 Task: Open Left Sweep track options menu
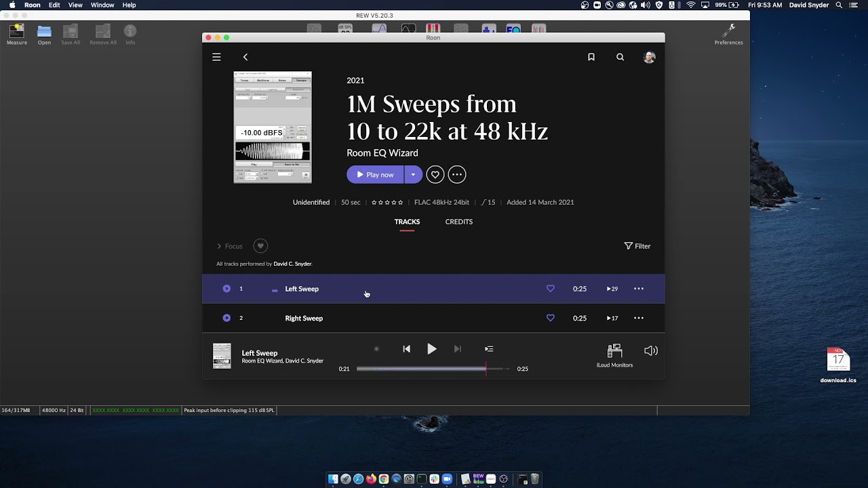pos(639,289)
